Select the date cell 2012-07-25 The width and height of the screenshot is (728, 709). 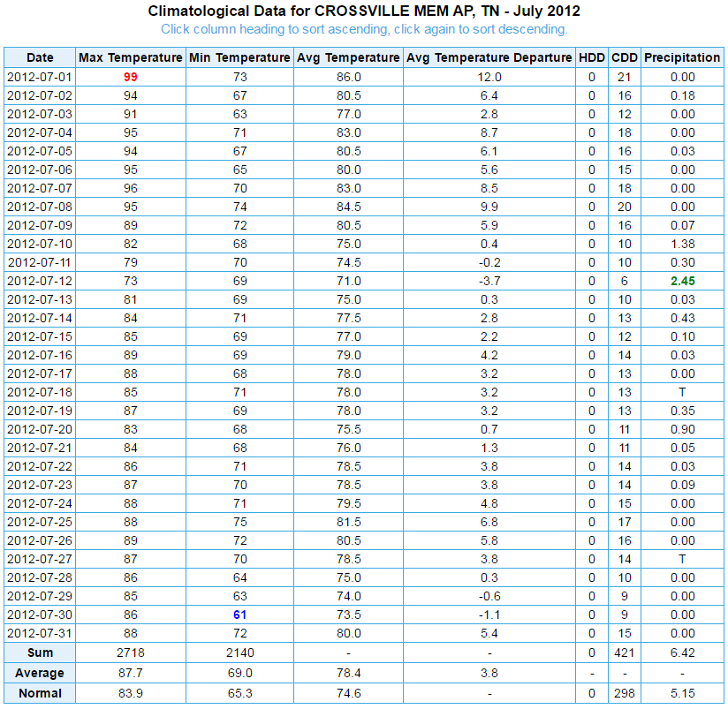coord(40,522)
